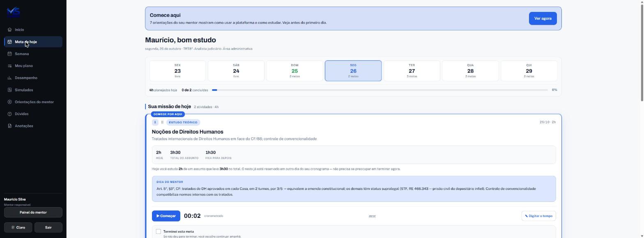The height and width of the screenshot is (238, 644).
Task: Open the Início menu item
Action: click(33, 30)
